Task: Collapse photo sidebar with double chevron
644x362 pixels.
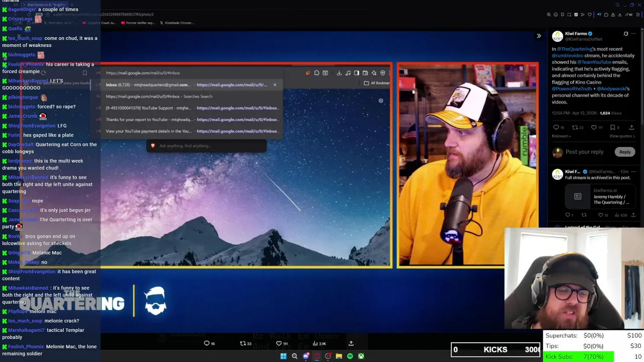Action: 539,36
